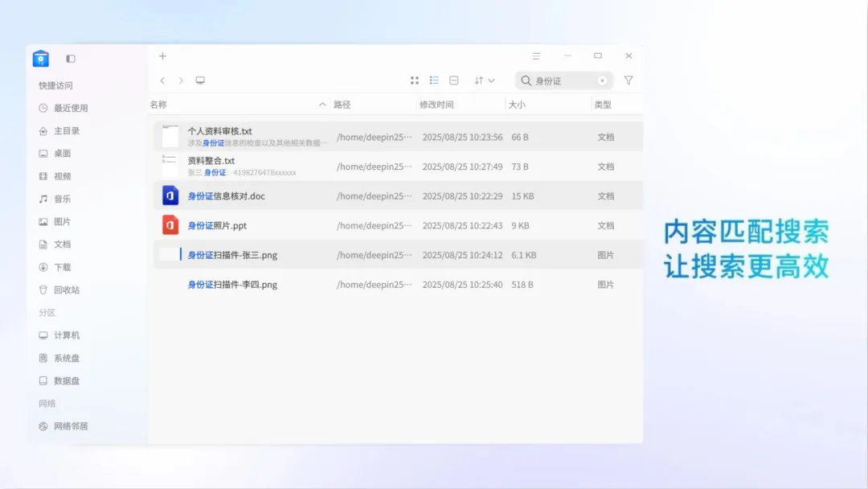Go forward with the right arrow
Screen dimensions: 868x489
click(x=181, y=80)
